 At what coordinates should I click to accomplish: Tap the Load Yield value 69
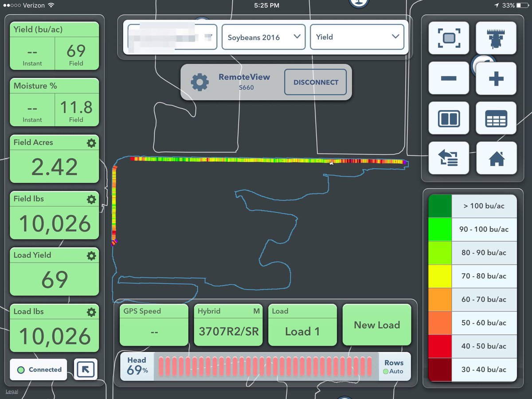click(55, 279)
